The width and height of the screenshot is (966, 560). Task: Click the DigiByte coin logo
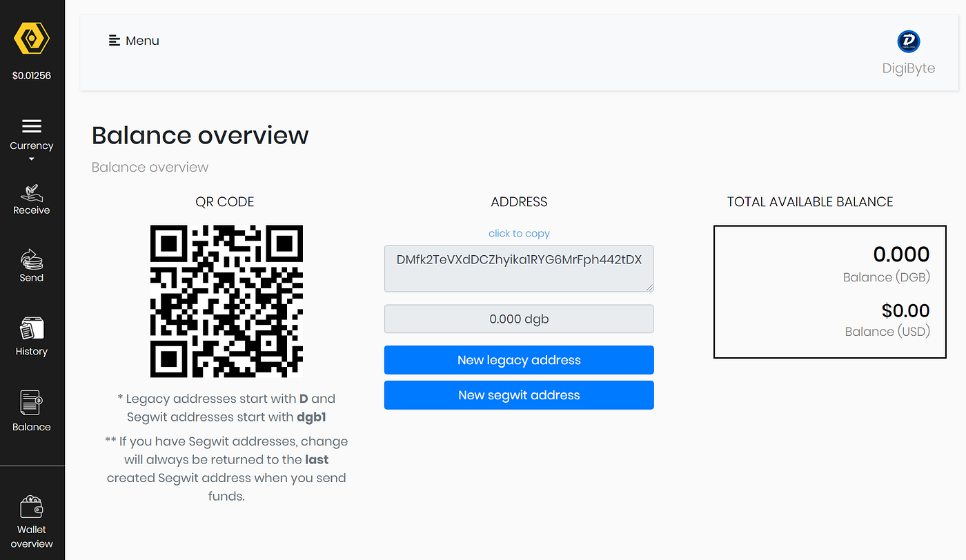click(909, 41)
